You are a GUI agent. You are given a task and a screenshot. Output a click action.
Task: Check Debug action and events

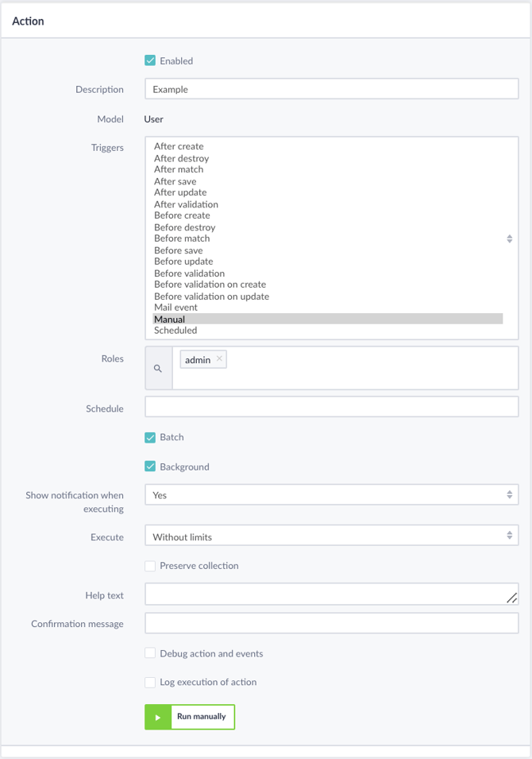pyautogui.click(x=150, y=653)
